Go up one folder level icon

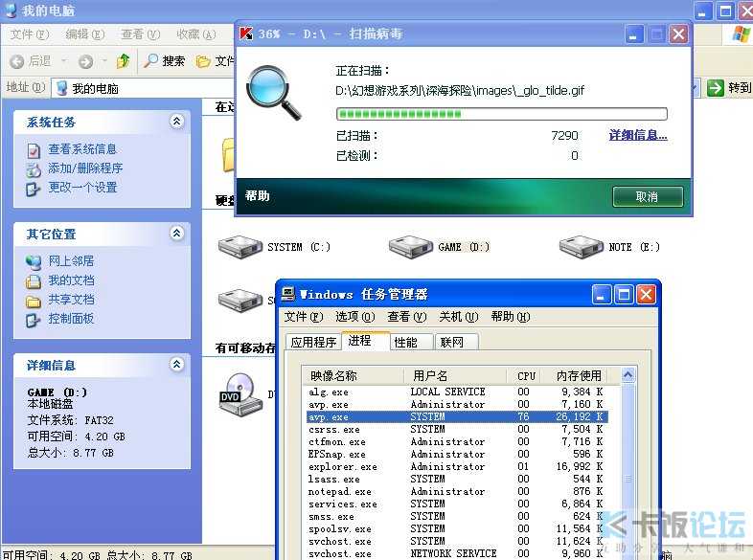click(x=123, y=61)
